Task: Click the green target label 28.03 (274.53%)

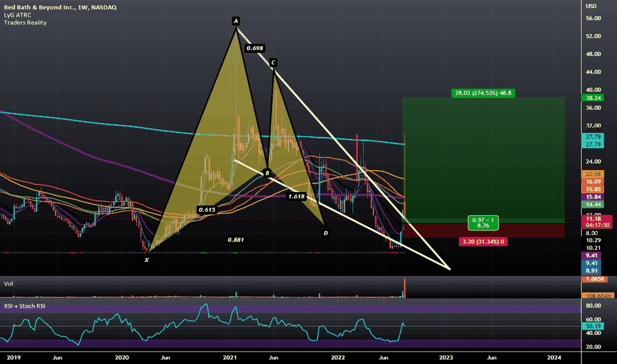Action: [x=483, y=93]
